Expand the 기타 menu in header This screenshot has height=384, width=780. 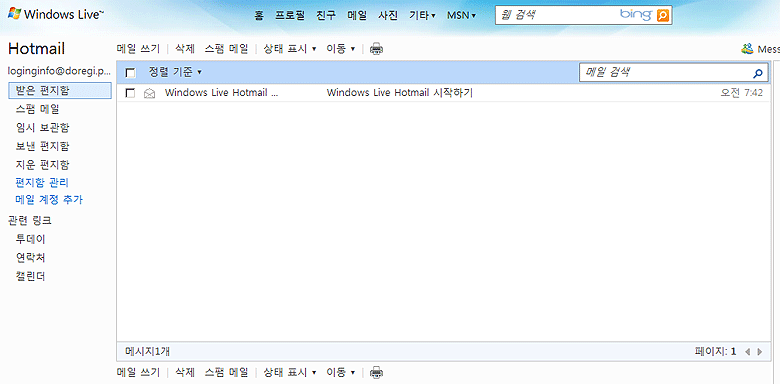(422, 15)
